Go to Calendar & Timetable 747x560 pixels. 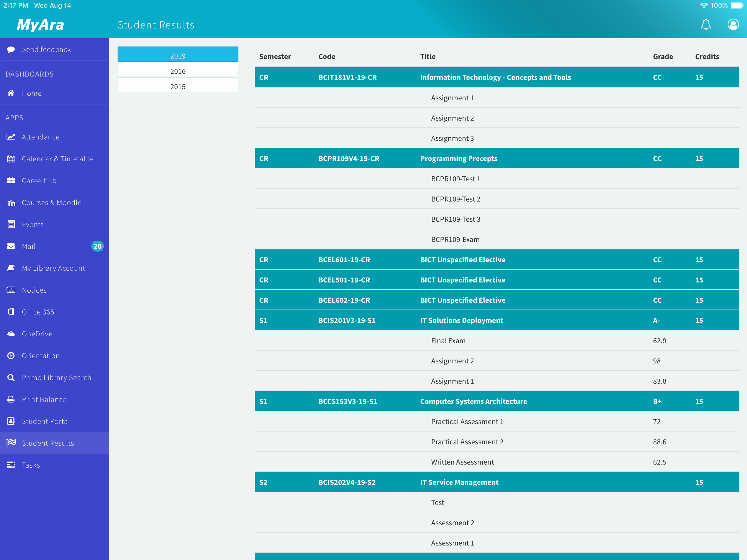click(x=57, y=159)
